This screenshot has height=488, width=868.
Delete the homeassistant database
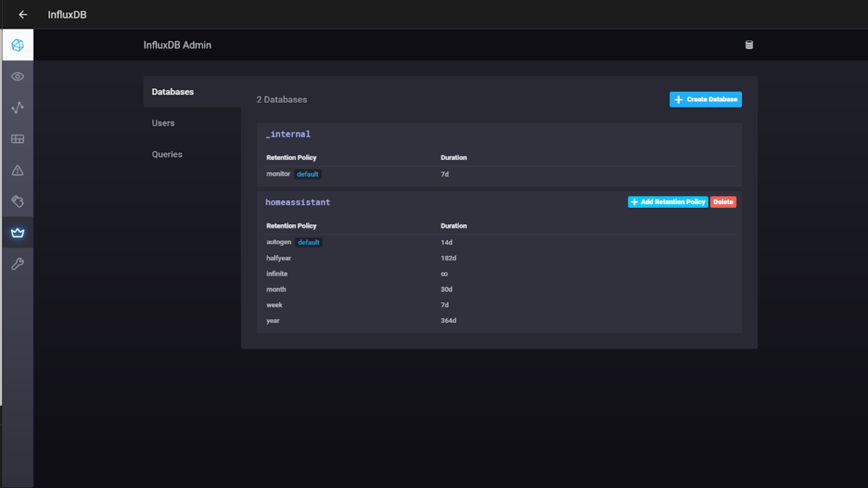(x=723, y=202)
